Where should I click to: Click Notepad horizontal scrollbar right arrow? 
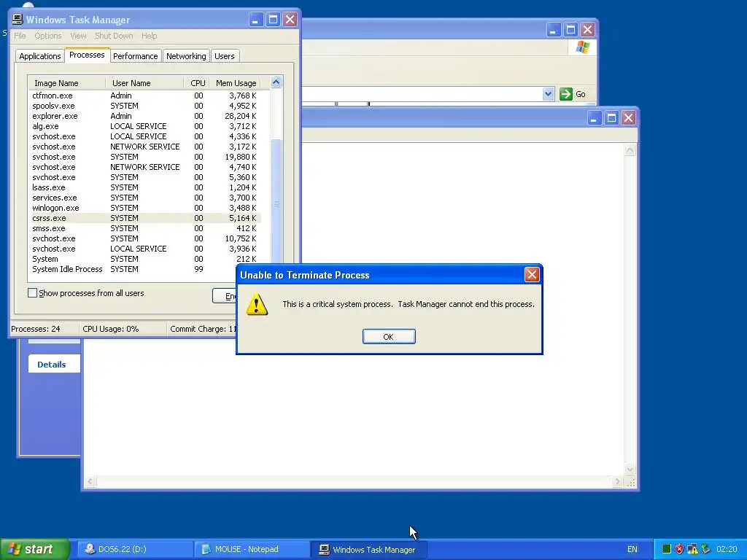click(x=617, y=482)
